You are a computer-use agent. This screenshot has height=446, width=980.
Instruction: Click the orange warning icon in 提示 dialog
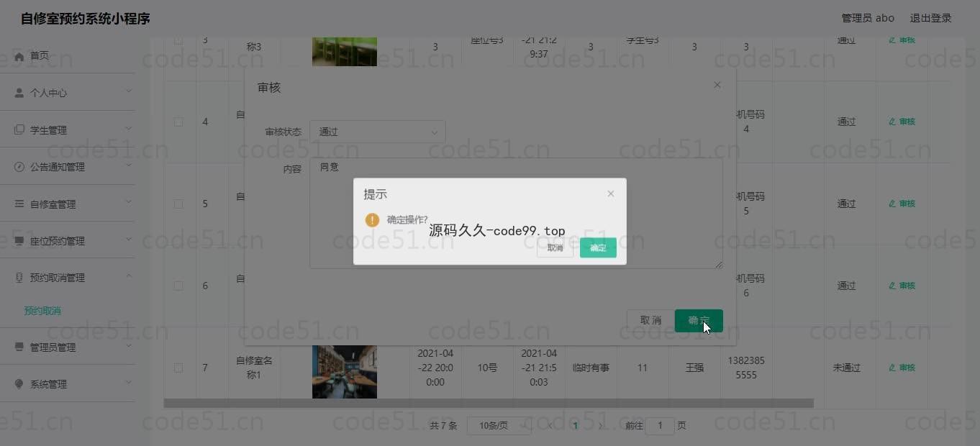372,219
